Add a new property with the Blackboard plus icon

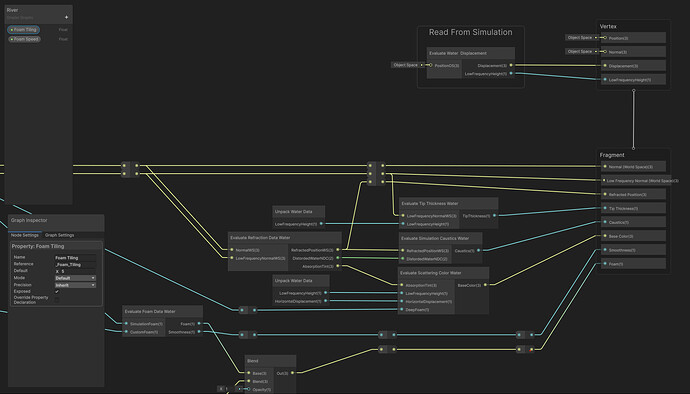66,17
